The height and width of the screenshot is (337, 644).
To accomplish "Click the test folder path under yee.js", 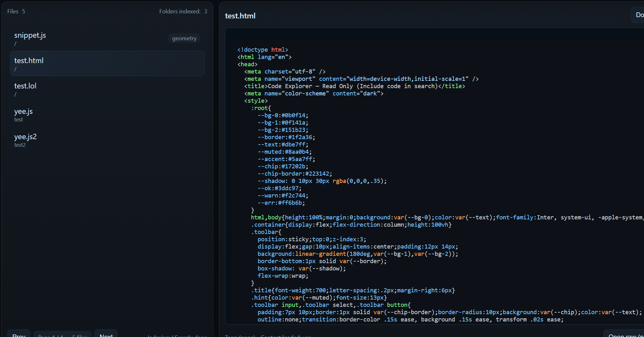I will (18, 120).
